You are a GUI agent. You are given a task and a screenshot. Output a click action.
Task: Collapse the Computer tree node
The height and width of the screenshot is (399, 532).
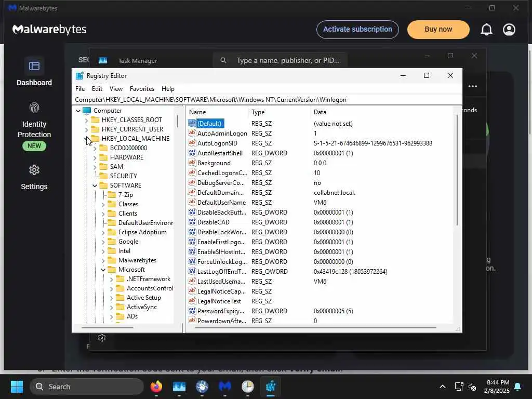[x=78, y=111]
